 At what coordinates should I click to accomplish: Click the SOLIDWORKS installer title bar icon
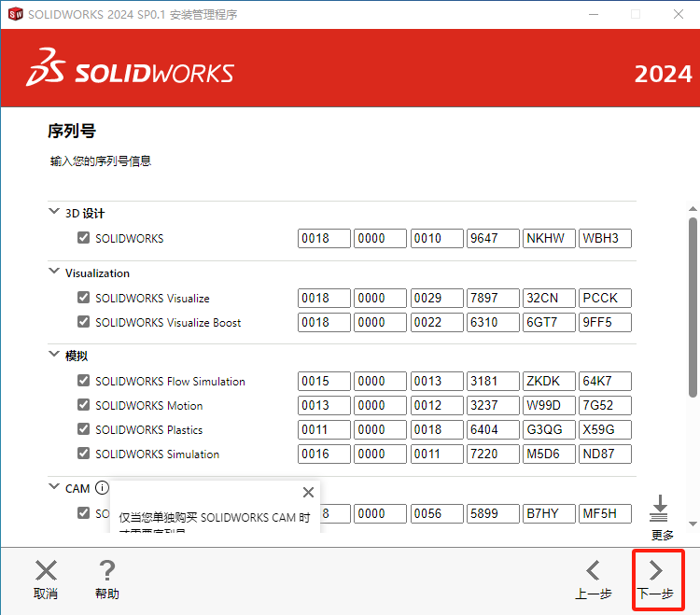(x=16, y=14)
